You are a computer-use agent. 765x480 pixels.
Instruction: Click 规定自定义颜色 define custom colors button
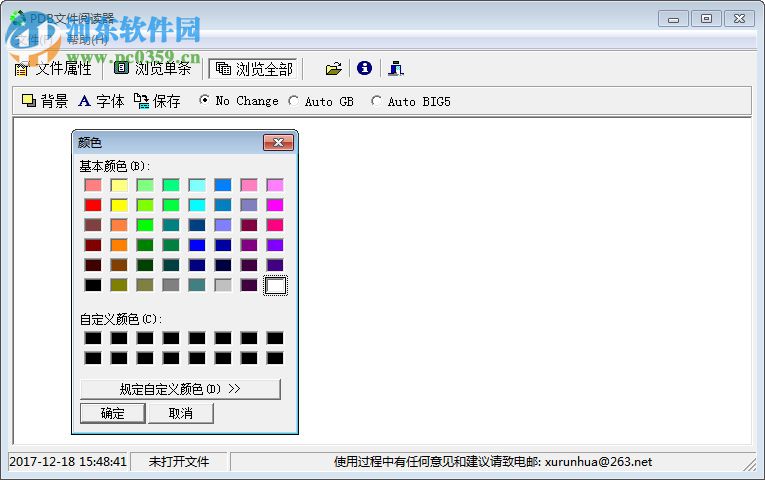(180, 389)
